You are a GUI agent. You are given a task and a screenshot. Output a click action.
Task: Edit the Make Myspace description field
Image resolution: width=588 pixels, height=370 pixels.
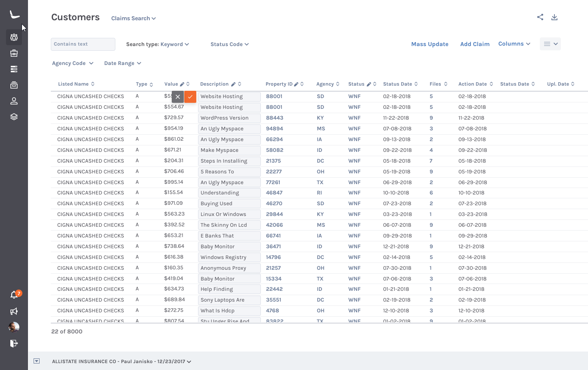pyautogui.click(x=229, y=150)
